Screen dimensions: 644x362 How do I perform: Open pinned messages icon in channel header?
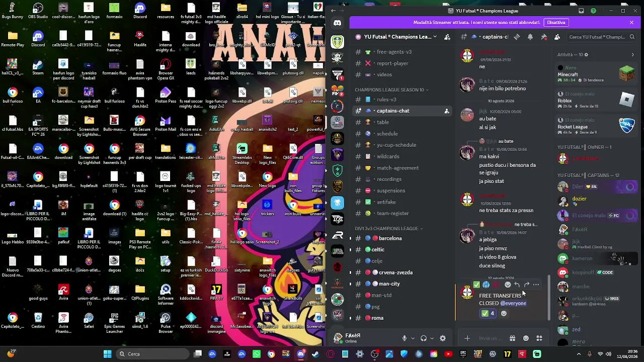click(x=544, y=37)
